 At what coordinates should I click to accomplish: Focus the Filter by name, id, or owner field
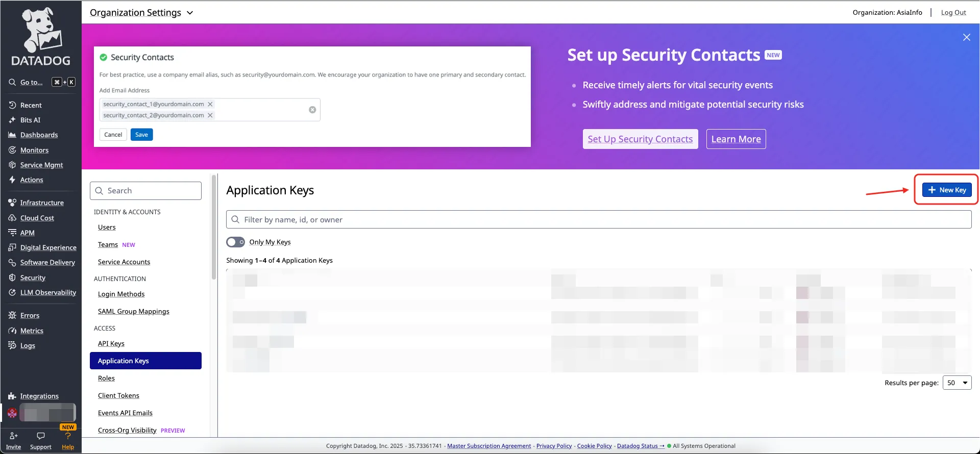(598, 219)
